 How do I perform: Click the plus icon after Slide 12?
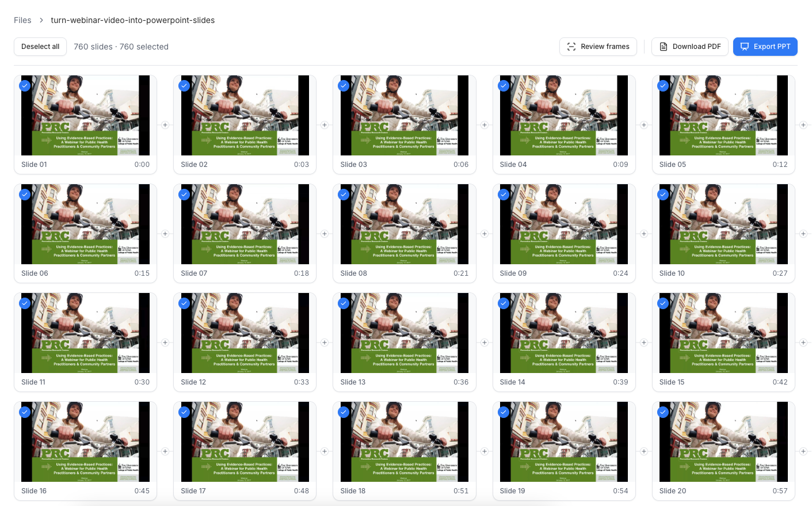click(x=325, y=343)
